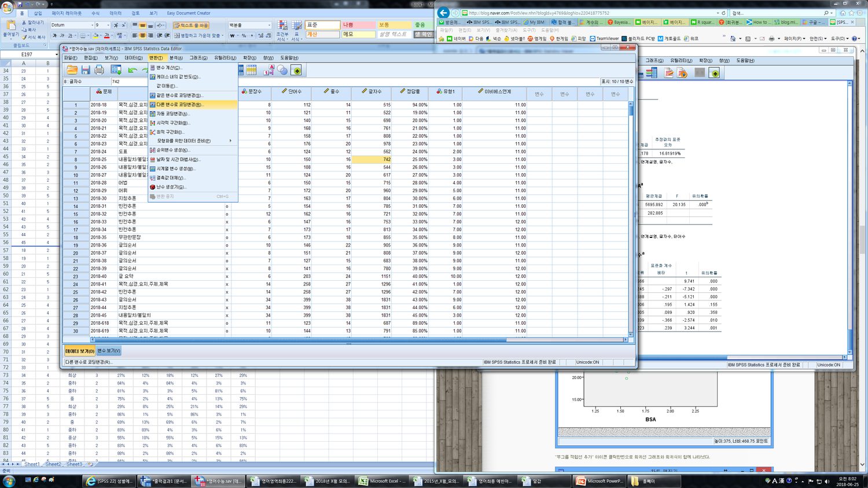Screen dimensions: 868x488
Task: Click the Open folder icon in SPSS toolbar
Action: click(x=72, y=70)
